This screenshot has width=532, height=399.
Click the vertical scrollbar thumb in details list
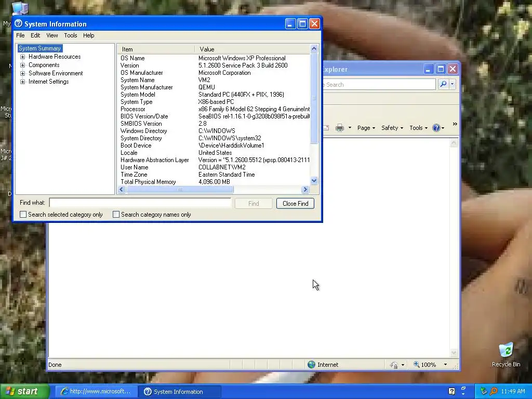[314, 98]
